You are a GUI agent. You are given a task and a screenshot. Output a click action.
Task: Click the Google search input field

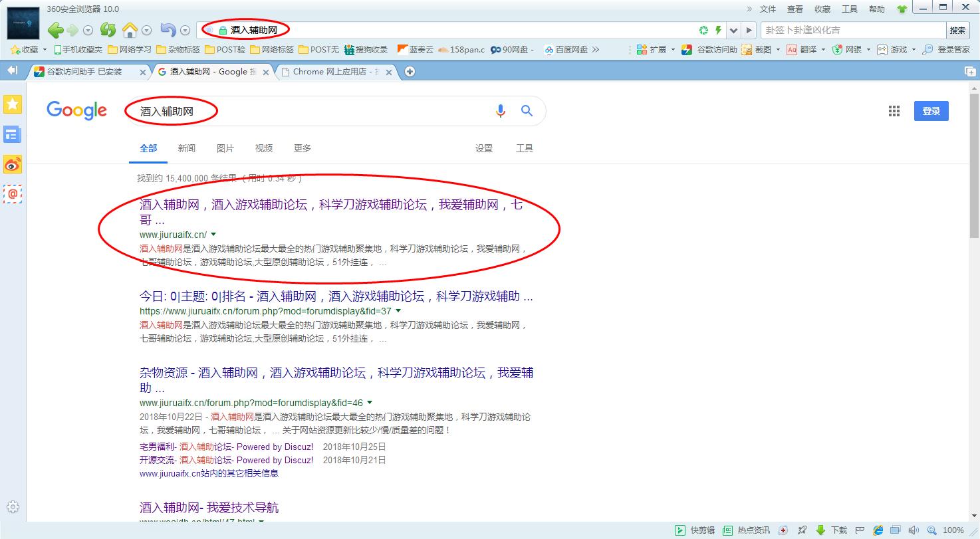point(309,111)
